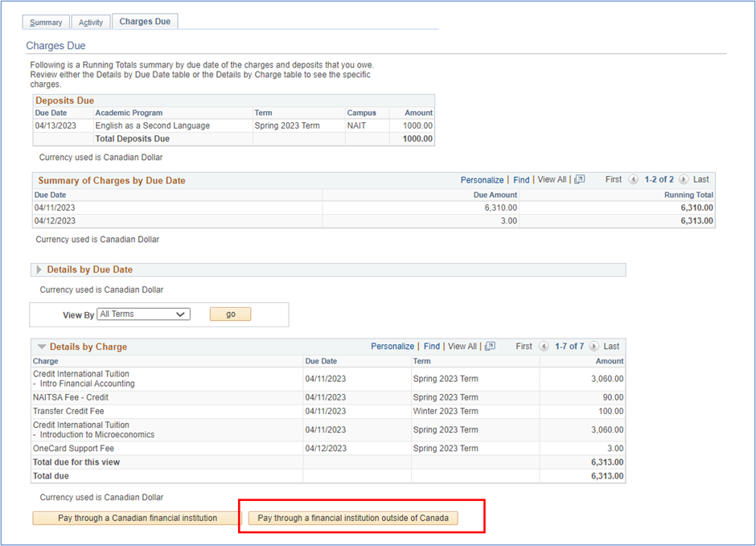Screen dimensions: 756x546
Task: Click Find in Summary of Charges header
Action: tap(521, 180)
